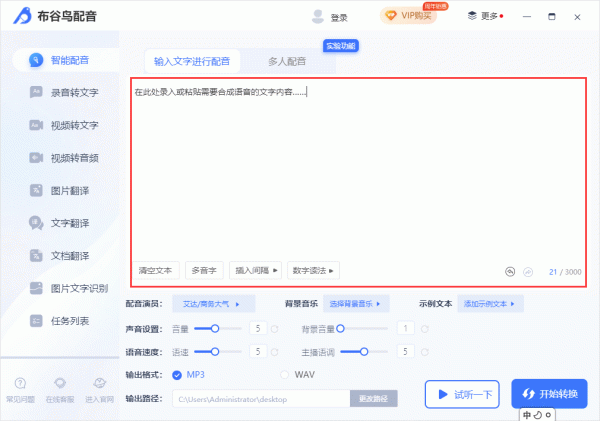Expand 插入间隔 options
The width and height of the screenshot is (600, 421).
(256, 271)
